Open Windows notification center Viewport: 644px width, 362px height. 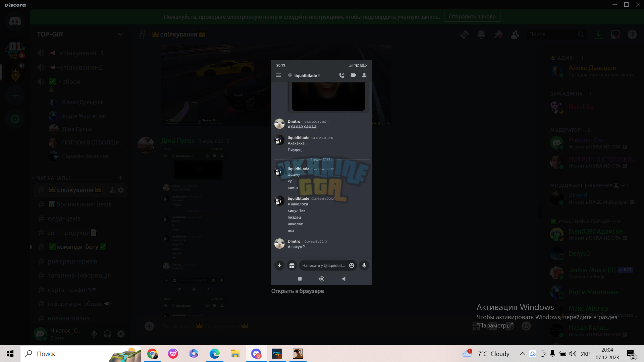(x=631, y=354)
